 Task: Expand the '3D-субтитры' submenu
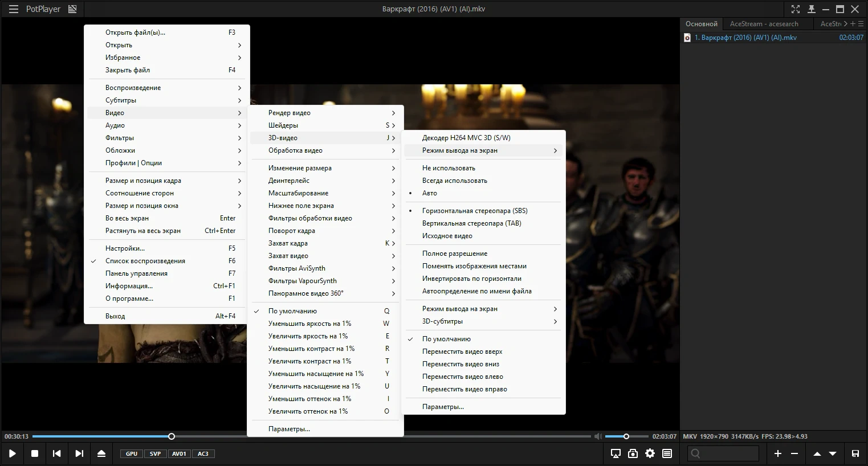point(483,321)
